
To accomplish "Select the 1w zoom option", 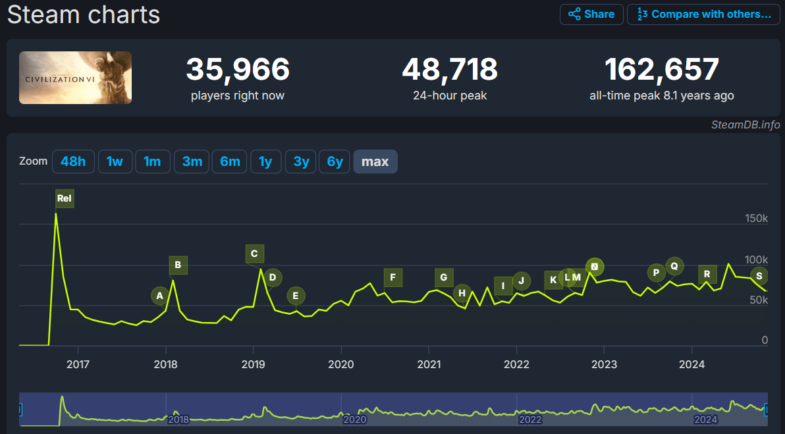I will tap(115, 162).
